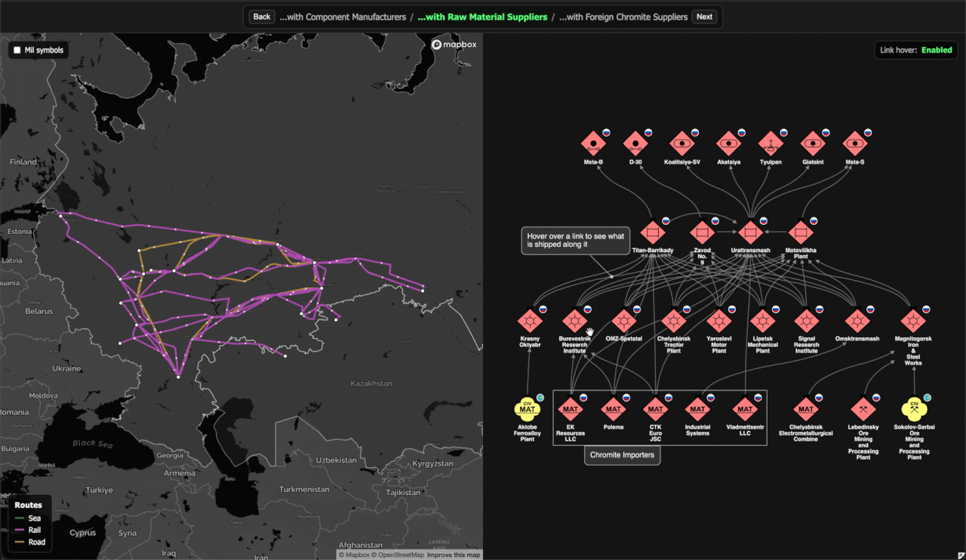Select the Yaroslavl Motor Plant node

(x=718, y=321)
